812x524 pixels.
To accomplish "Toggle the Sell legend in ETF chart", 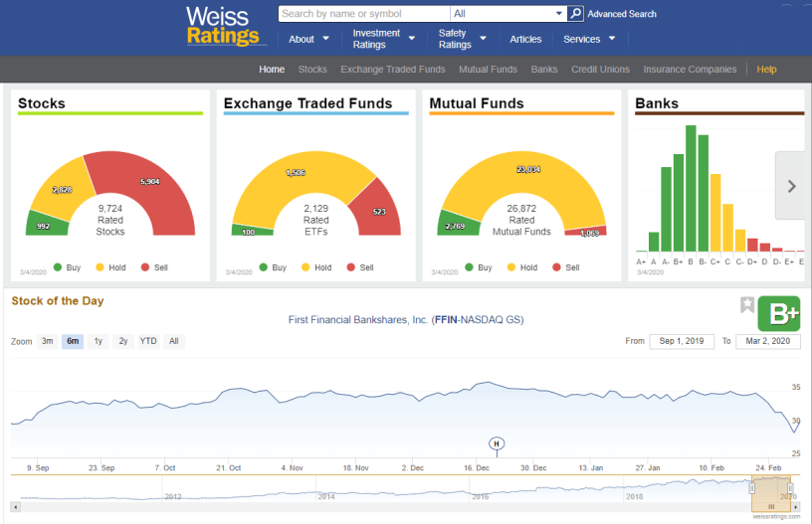I will click(359, 267).
